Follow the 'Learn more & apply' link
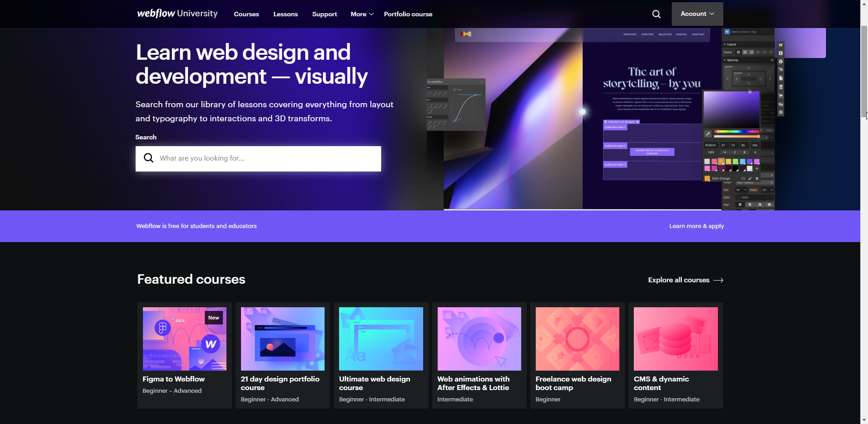 click(697, 226)
